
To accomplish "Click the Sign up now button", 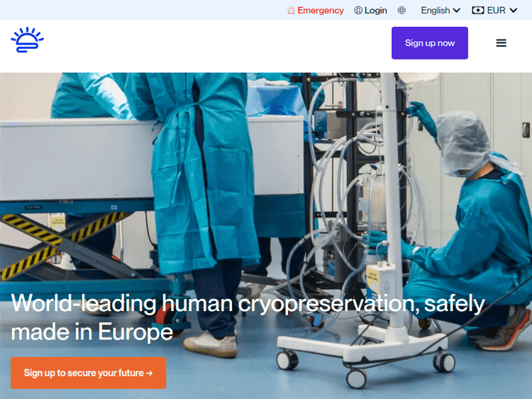I will 430,43.
